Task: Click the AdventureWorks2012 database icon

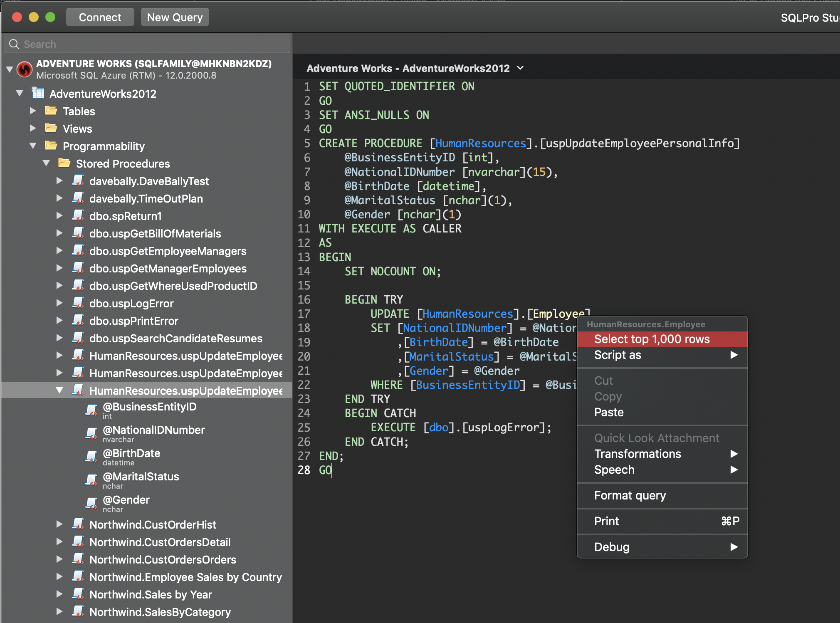Action: (38, 93)
